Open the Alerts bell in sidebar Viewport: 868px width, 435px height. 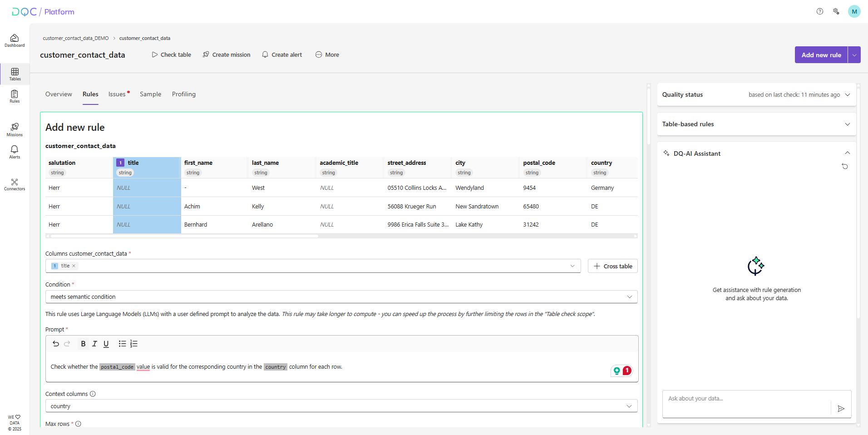15,152
